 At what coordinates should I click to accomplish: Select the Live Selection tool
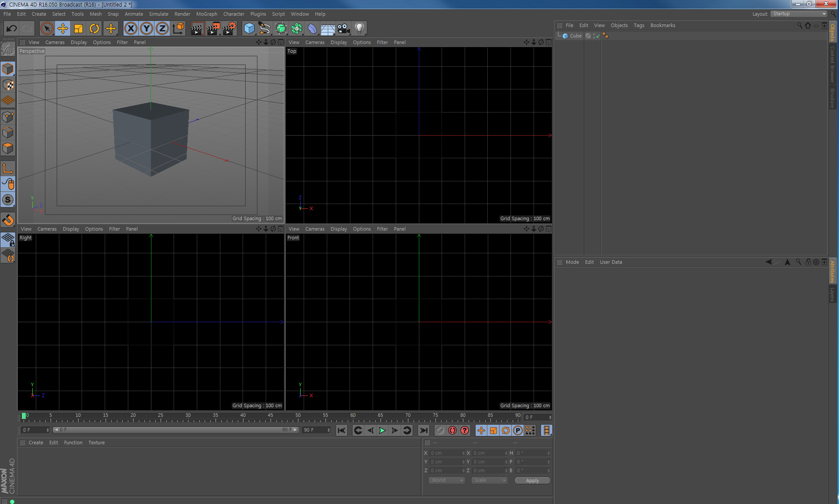tap(47, 29)
